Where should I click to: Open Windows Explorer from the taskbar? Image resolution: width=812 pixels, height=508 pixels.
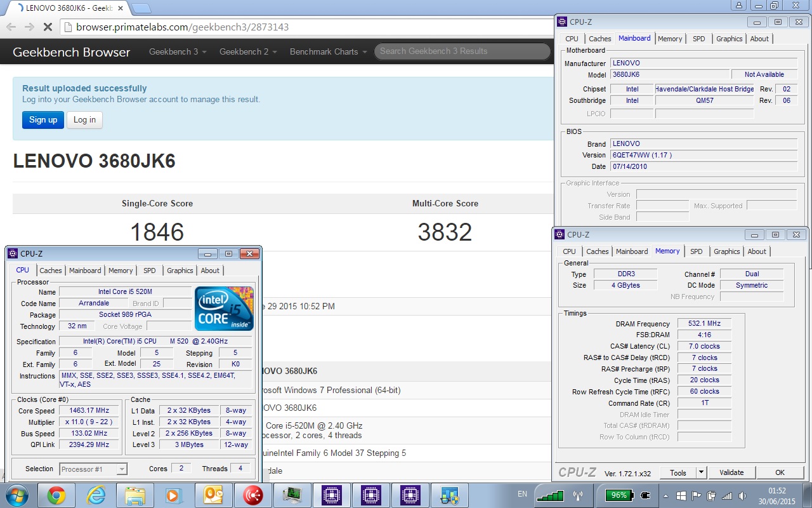pos(135,495)
